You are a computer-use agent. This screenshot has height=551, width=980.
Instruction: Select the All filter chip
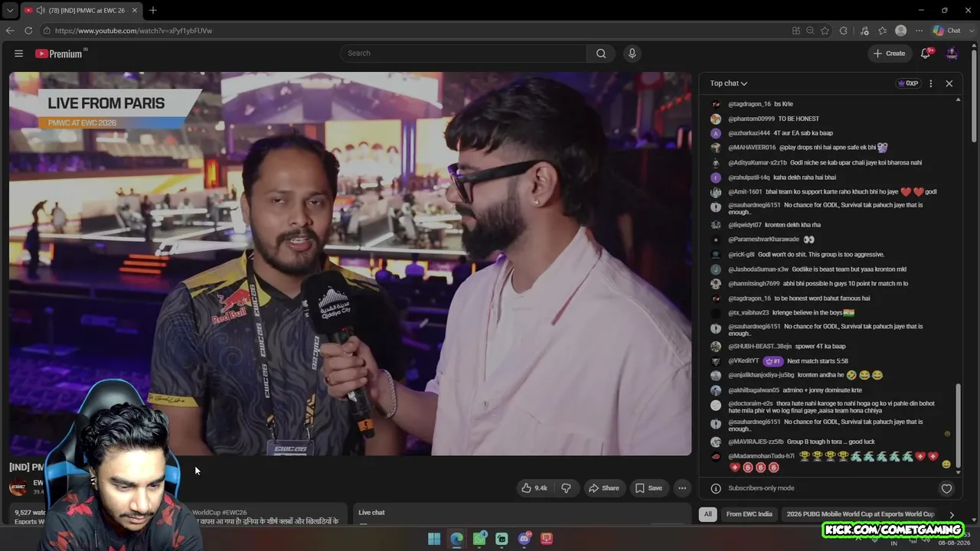click(707, 514)
